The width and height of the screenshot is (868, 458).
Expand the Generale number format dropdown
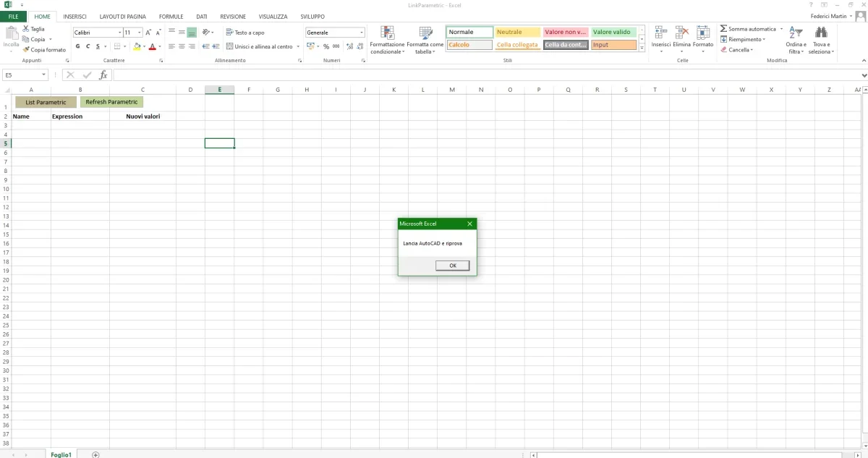362,33
